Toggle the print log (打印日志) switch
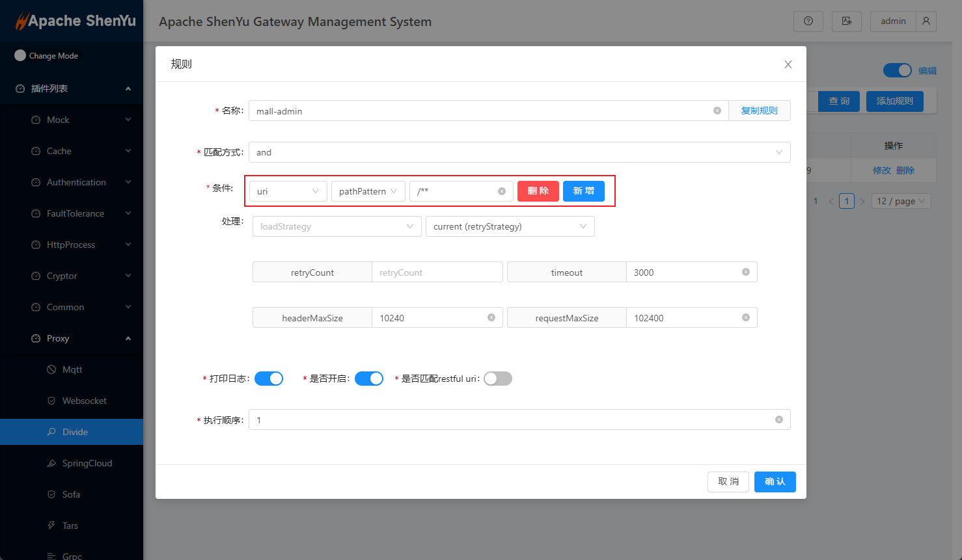This screenshot has height=560, width=962. pyautogui.click(x=269, y=379)
